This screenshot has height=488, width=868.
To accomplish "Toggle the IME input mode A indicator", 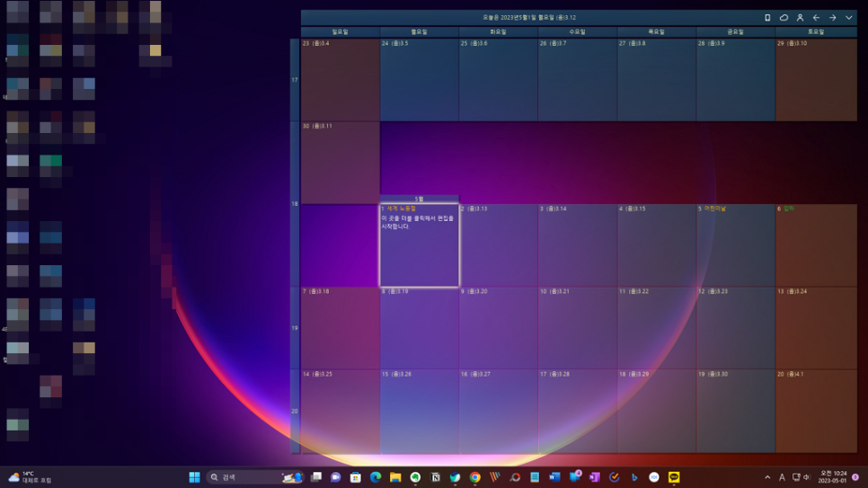I will [x=782, y=477].
